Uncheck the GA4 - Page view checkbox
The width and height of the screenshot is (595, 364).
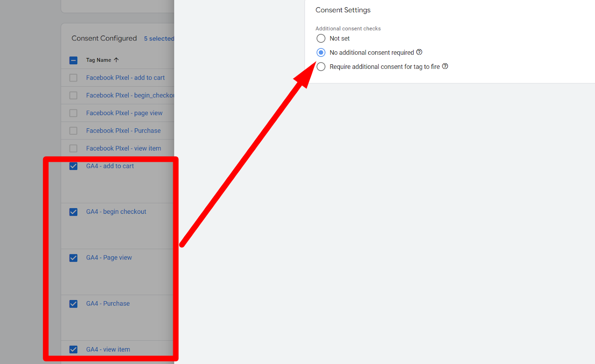pos(74,258)
